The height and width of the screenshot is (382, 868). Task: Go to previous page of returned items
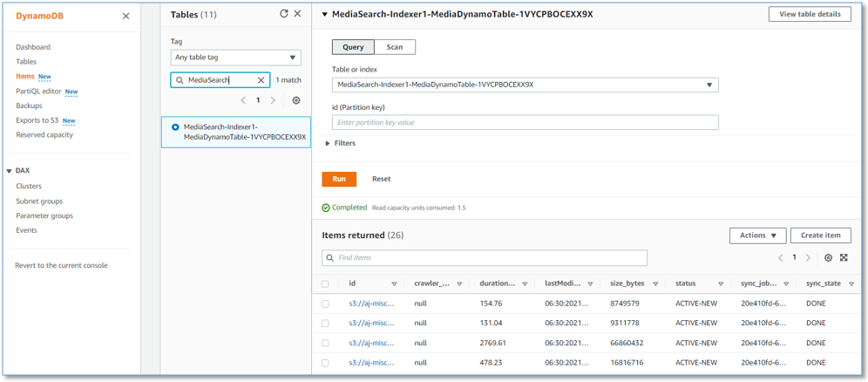pyautogui.click(x=781, y=257)
